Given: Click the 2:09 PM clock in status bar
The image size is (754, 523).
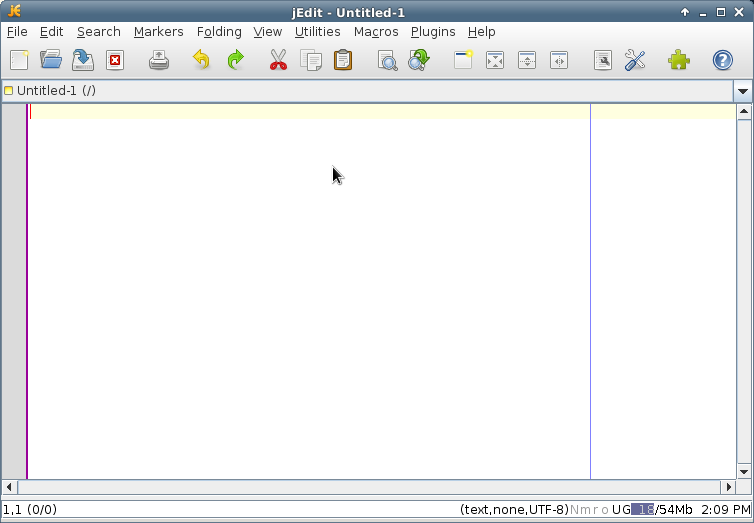Looking at the screenshot, I should pyautogui.click(x=725, y=510).
